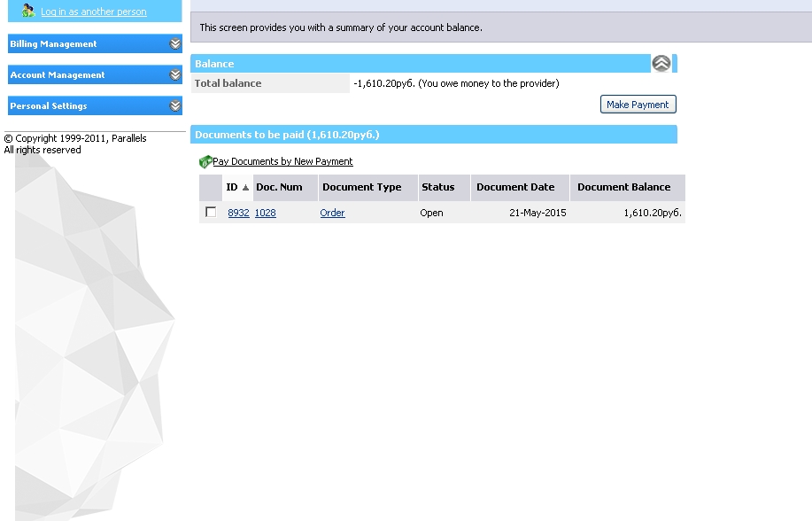812x521 pixels.
Task: Collapse the Balance section with the arrow icon
Action: (x=661, y=63)
